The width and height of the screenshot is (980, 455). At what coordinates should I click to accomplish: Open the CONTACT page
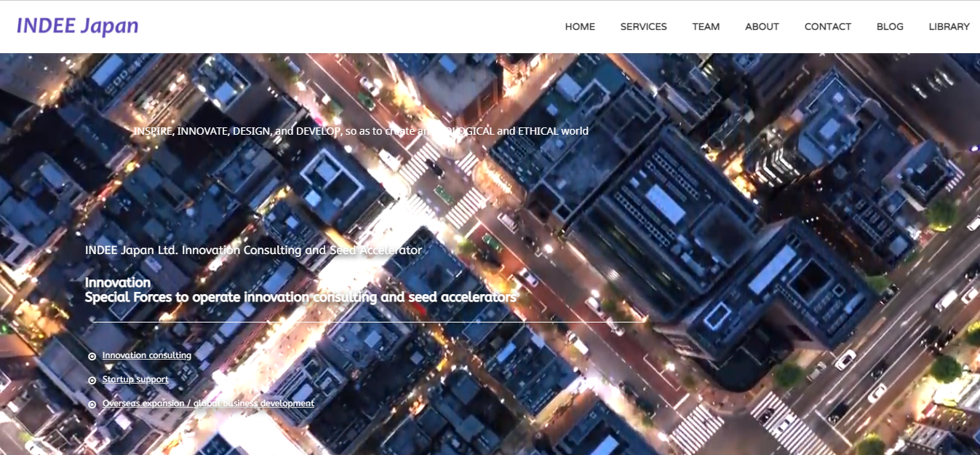click(827, 26)
